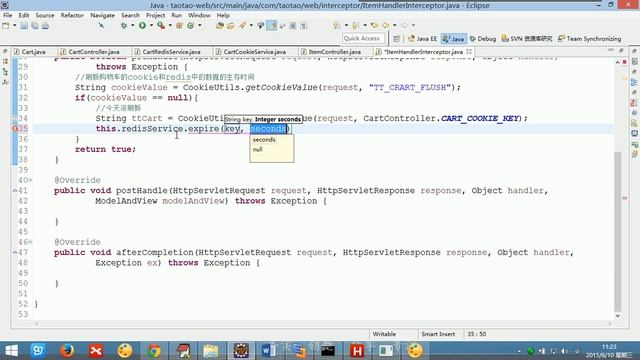640x360 pixels.
Task: Open the Project menu
Action: (x=155, y=15)
